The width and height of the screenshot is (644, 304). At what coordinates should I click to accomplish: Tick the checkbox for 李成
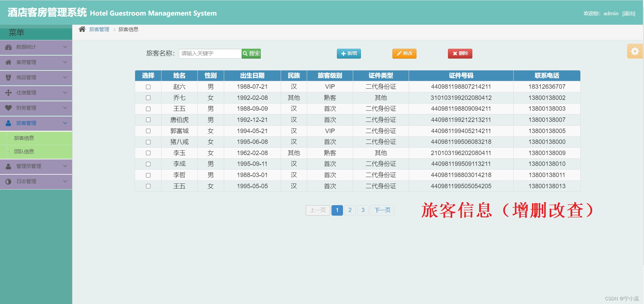pyautogui.click(x=148, y=164)
